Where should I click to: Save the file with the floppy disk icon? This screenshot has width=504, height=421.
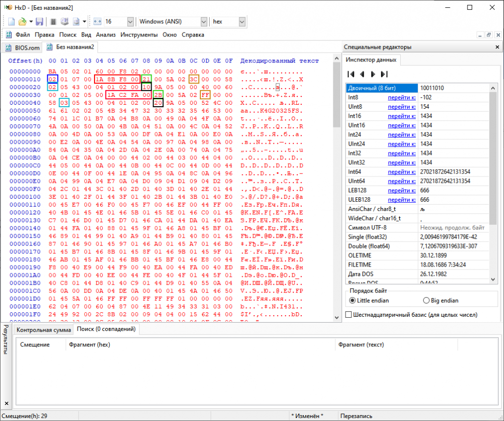39,22
